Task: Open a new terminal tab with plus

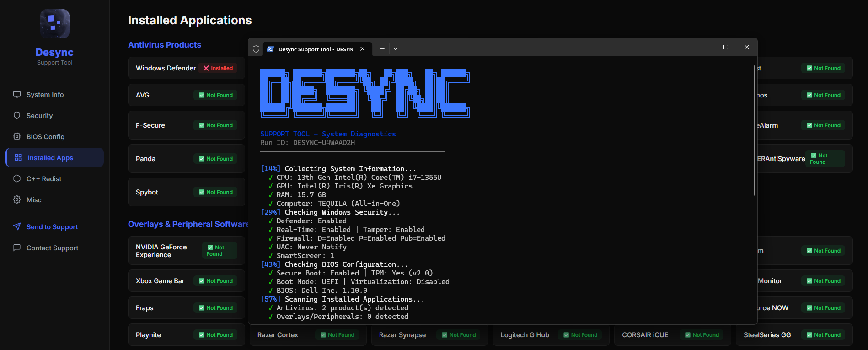Action: (382, 49)
